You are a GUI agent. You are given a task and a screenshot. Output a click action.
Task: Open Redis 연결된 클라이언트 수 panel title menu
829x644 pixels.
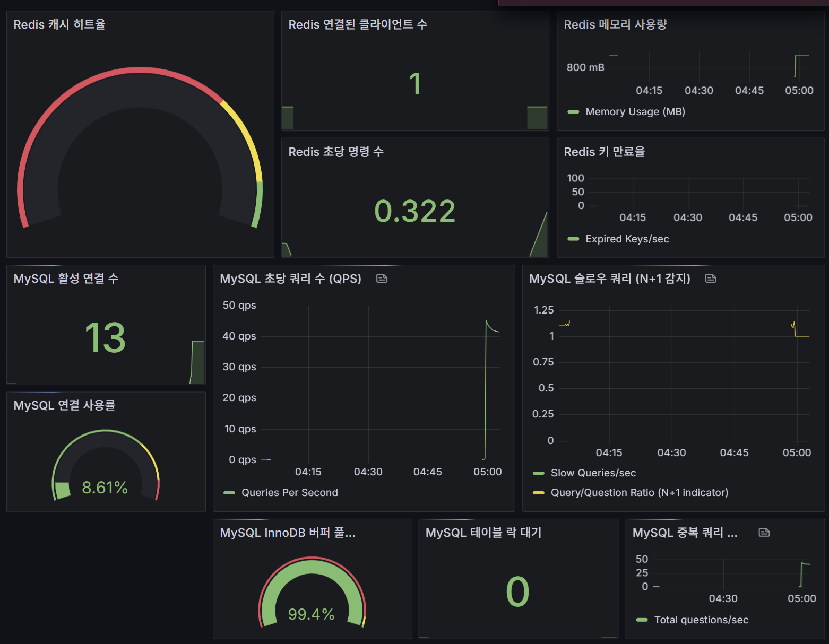[357, 24]
